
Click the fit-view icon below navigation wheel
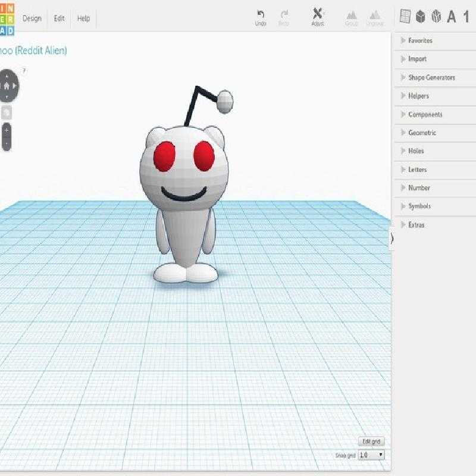pos(7,113)
